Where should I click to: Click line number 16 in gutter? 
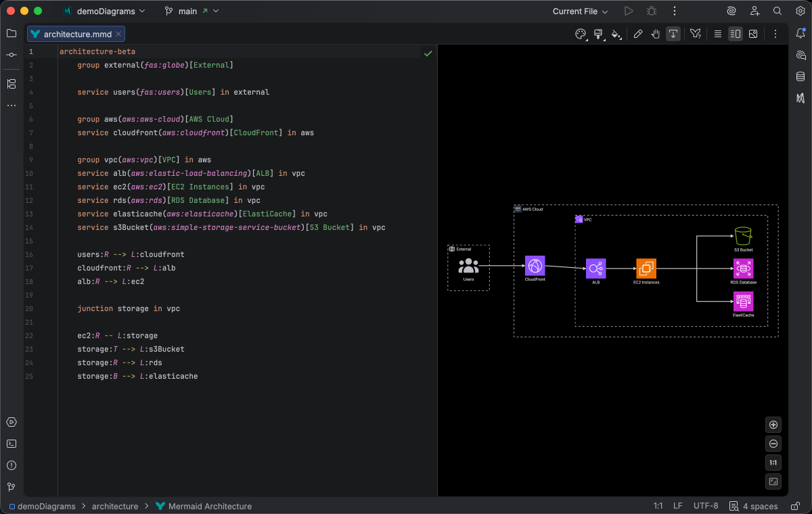coord(29,254)
